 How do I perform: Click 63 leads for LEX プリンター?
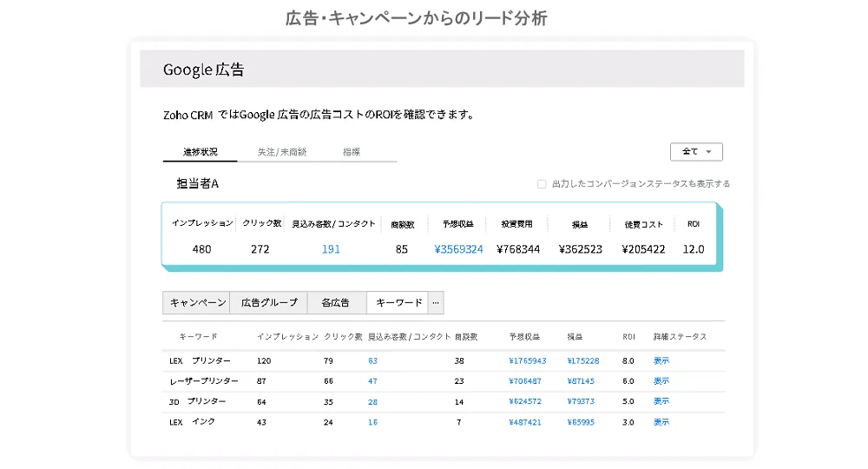tap(372, 361)
